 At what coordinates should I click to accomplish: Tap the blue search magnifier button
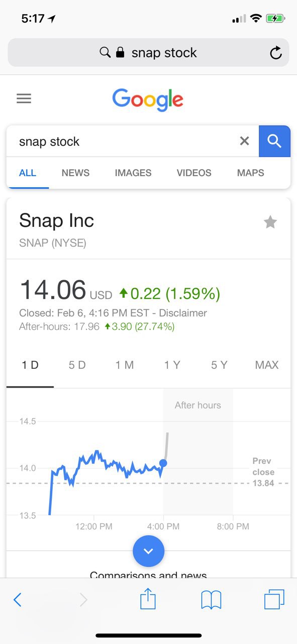(x=274, y=141)
